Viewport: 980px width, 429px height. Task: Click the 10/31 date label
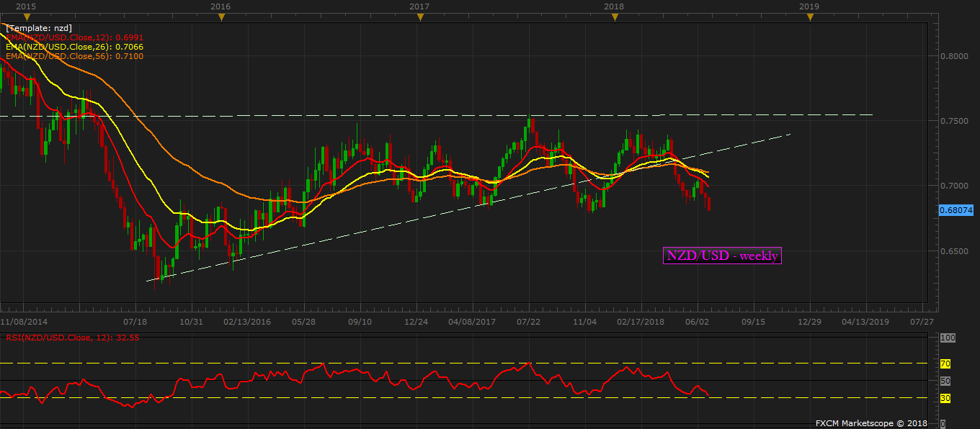191,322
